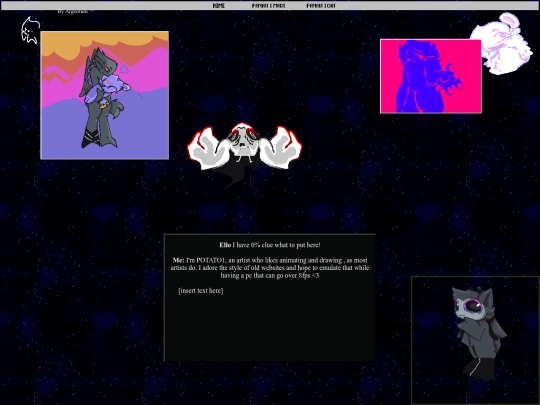Click the 'Me: I'm POTATO1' paragraph
Viewport: 540px width, 405px height.
pyautogui.click(x=270, y=268)
